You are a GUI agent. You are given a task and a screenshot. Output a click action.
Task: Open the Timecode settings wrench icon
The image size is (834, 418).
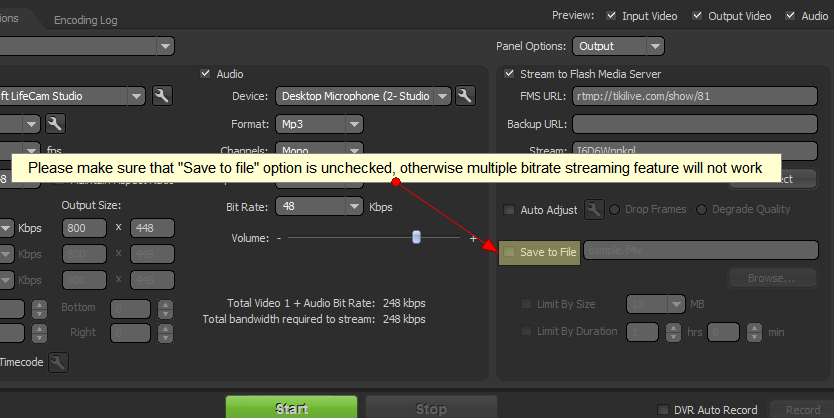pos(59,362)
